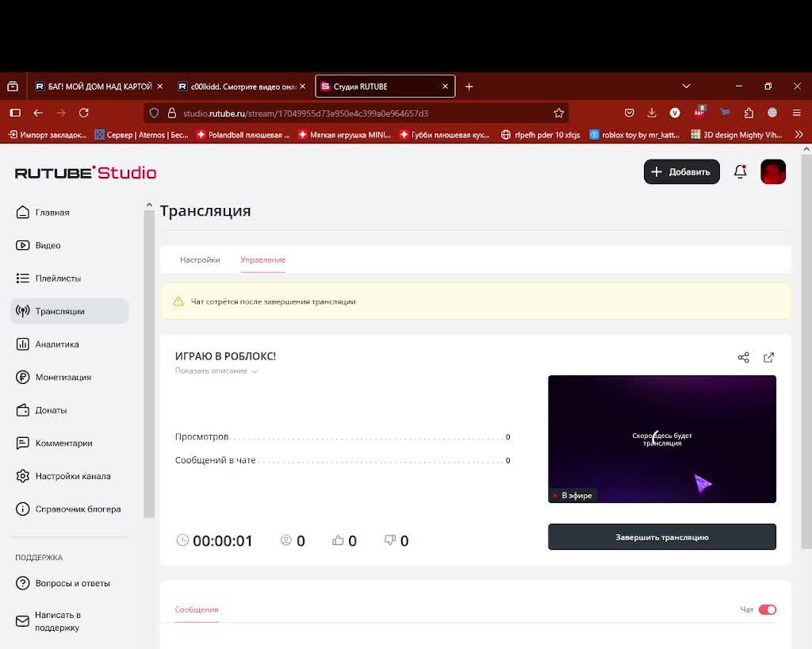812x649 pixels.
Task: Close the c00lkidd video tab
Action: (302, 86)
